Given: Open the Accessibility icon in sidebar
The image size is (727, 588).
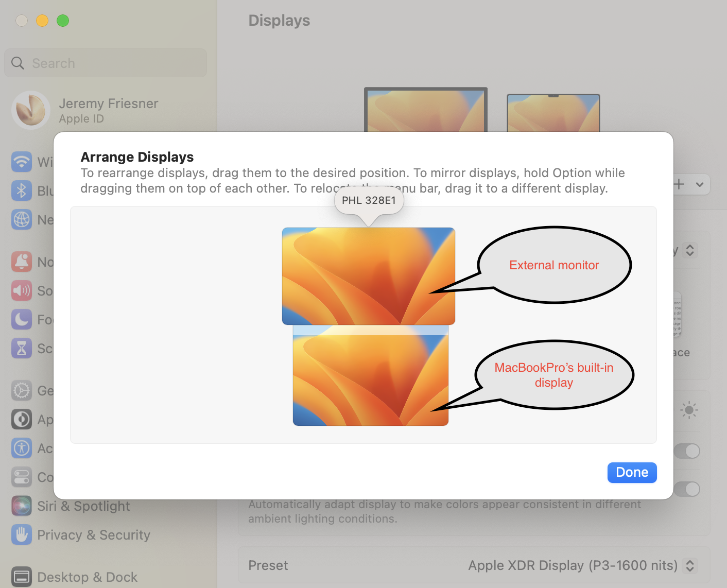Looking at the screenshot, I should (22, 448).
